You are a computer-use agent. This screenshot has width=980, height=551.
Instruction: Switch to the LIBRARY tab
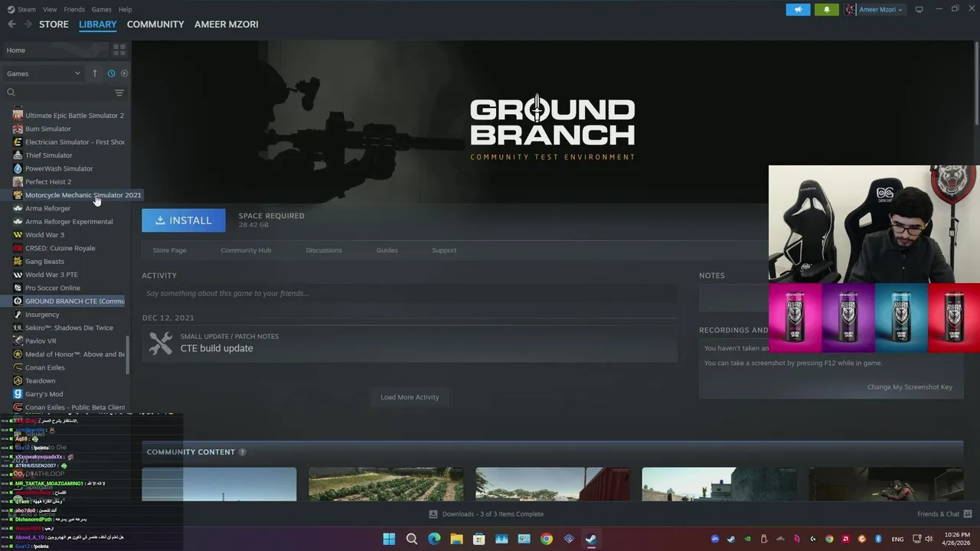tap(98, 24)
